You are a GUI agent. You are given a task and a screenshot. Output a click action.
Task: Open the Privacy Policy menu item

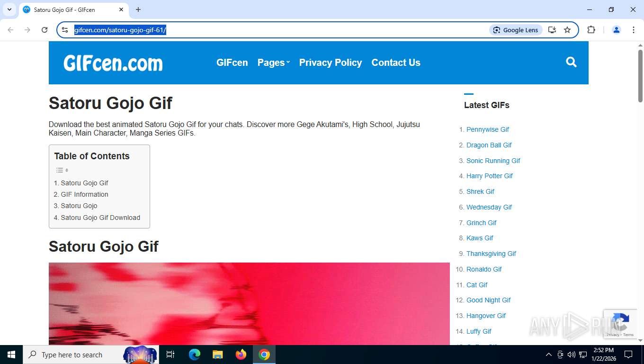(x=331, y=63)
